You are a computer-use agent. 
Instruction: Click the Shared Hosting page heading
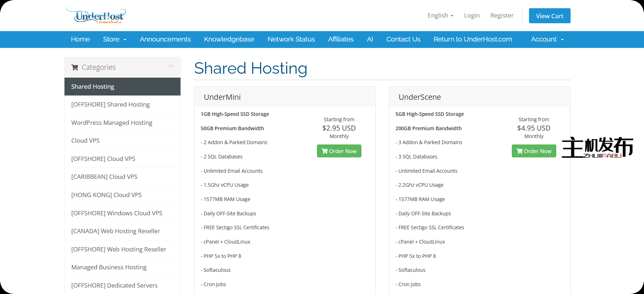[251, 68]
